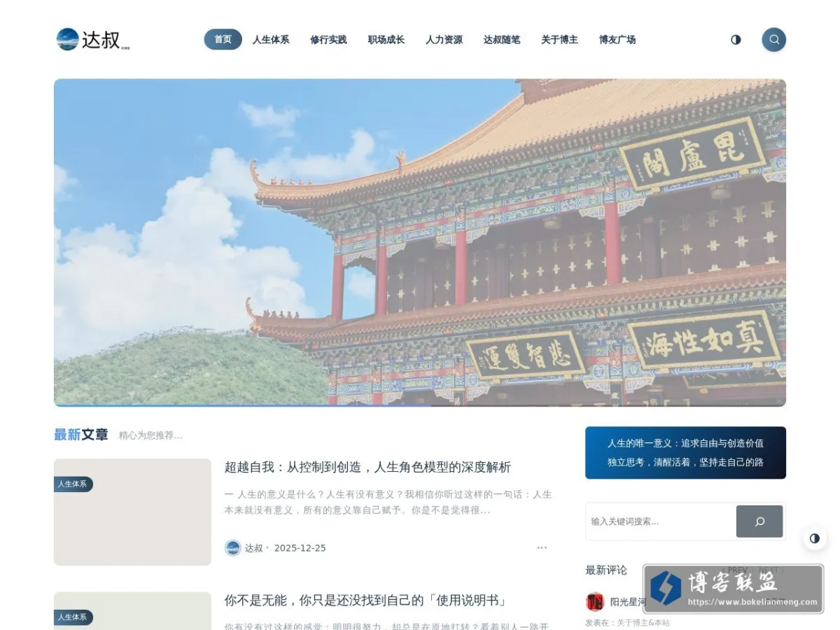Click the 人生的唯一意义 motto banner
Image resolution: width=840 pixels, height=630 pixels.
click(x=685, y=453)
